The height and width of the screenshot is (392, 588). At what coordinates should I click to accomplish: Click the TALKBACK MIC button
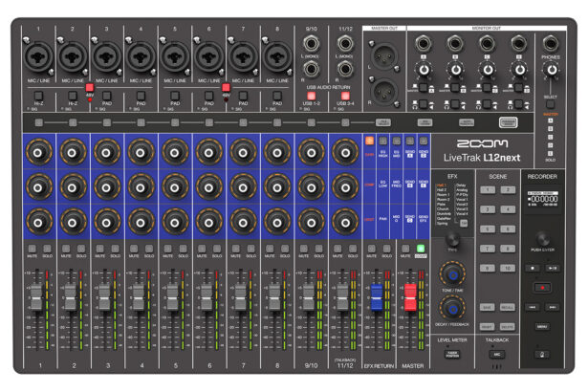click(497, 354)
